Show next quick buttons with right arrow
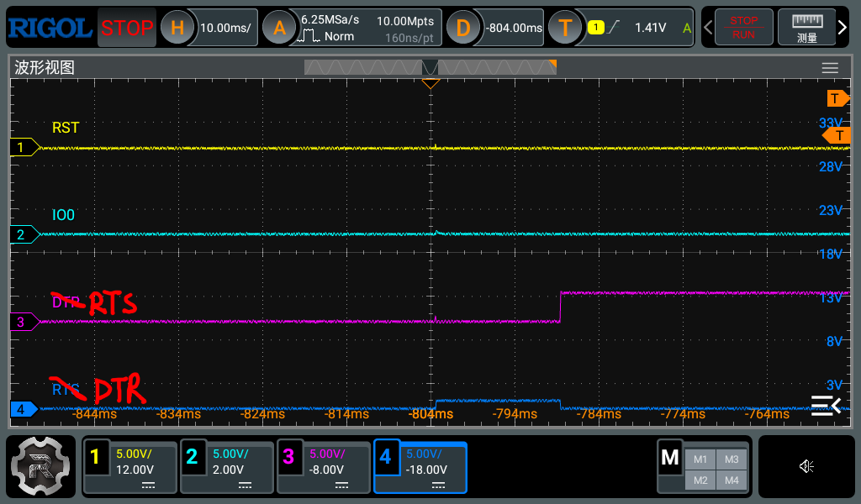Viewport: 861px width, 504px height. 843,28
